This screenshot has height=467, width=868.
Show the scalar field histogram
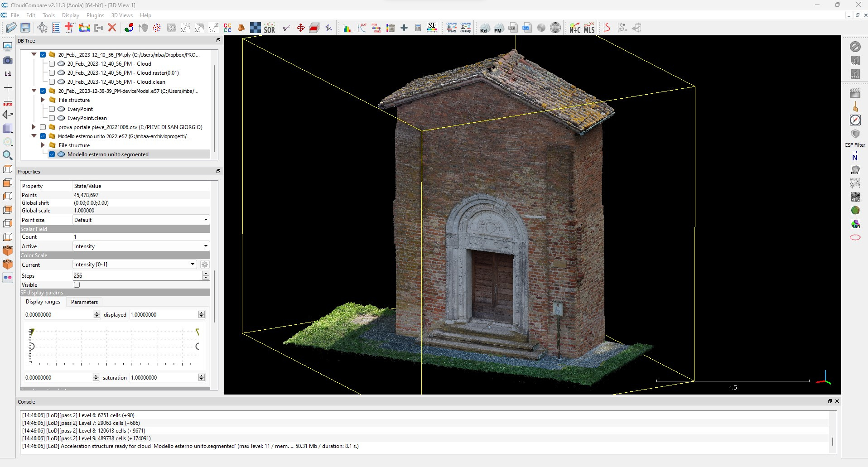348,28
